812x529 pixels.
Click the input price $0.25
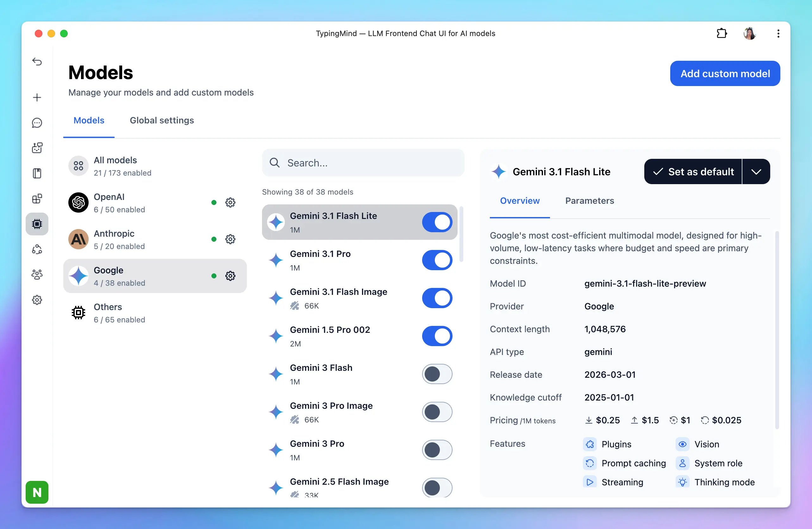pos(608,420)
